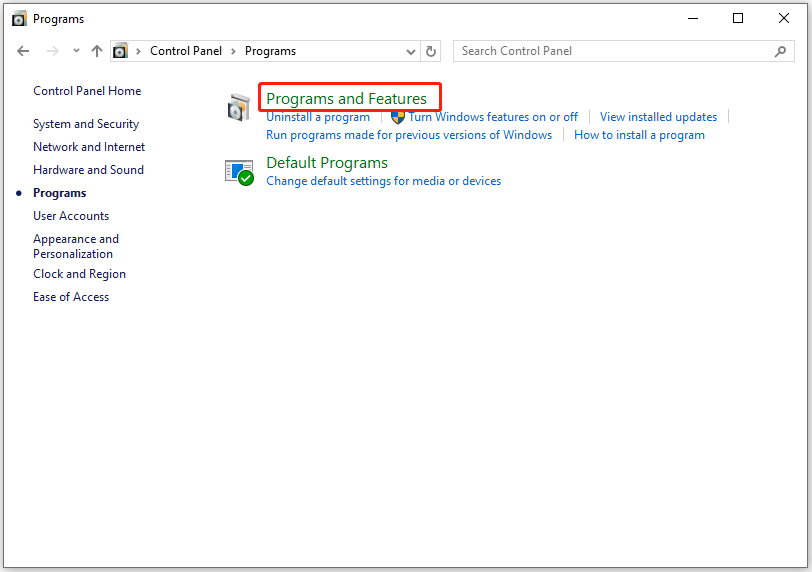Expand the chevron between Control Panel and Programs

(234, 51)
